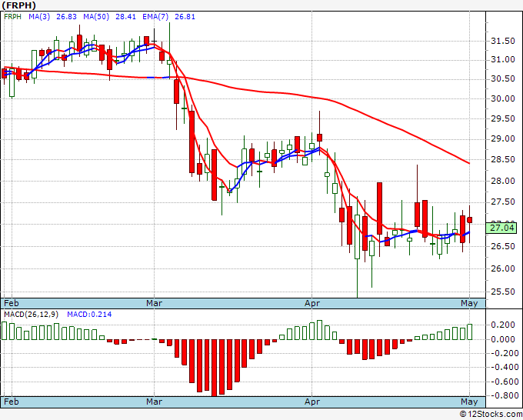This screenshot has width=523, height=420.
Task: Click the current price tag 27.04
Action: pyautogui.click(x=502, y=228)
